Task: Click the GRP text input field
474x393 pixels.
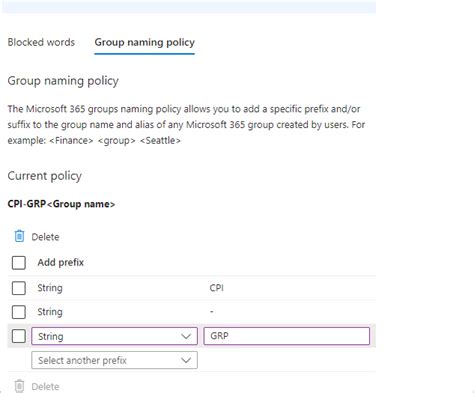Action: (287, 336)
